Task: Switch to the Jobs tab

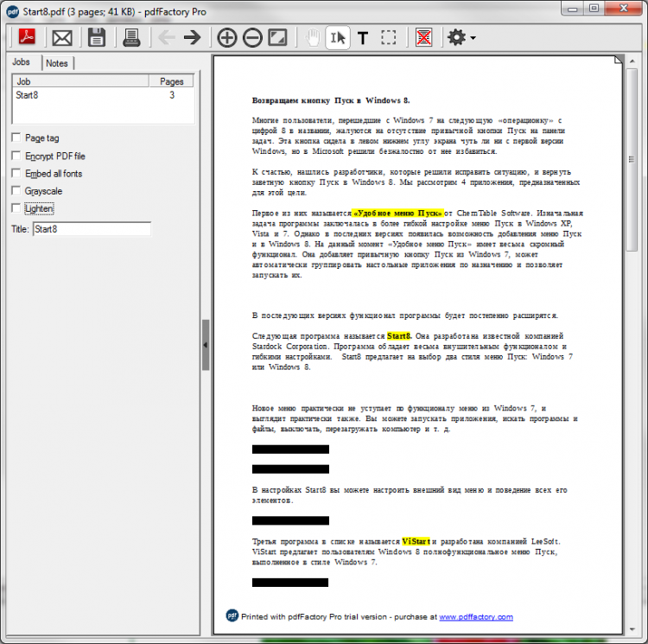Action: (21, 62)
